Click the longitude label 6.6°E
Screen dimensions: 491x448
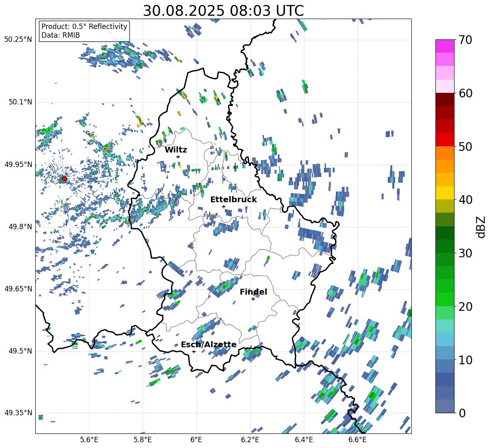click(357, 440)
